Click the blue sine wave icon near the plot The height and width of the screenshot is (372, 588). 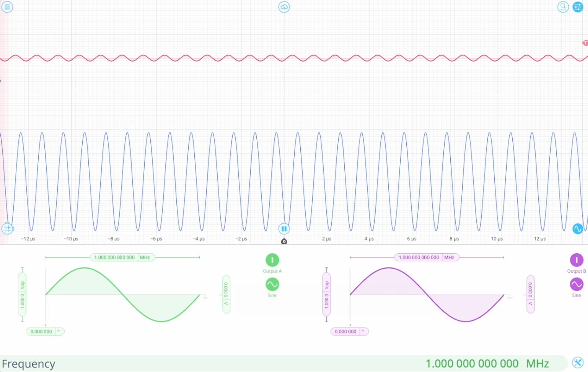tap(577, 228)
